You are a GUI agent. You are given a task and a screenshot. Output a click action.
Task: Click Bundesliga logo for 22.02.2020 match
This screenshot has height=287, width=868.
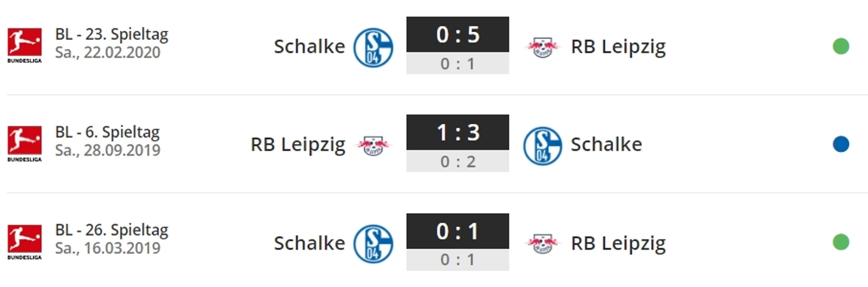(24, 45)
